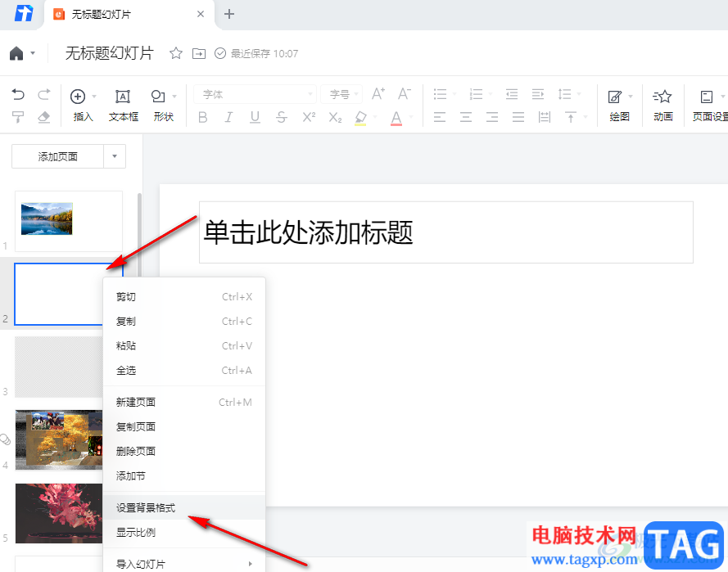Open the Drawing (绘图) tool
The width and height of the screenshot is (728, 572).
click(619, 106)
